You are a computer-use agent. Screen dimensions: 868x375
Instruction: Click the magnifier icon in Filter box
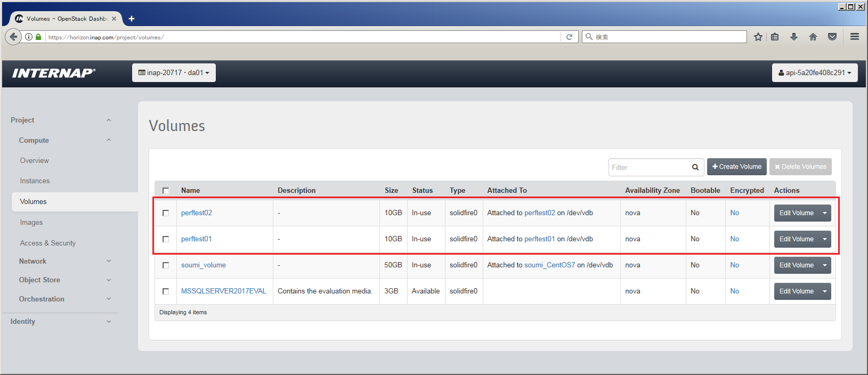click(x=695, y=167)
